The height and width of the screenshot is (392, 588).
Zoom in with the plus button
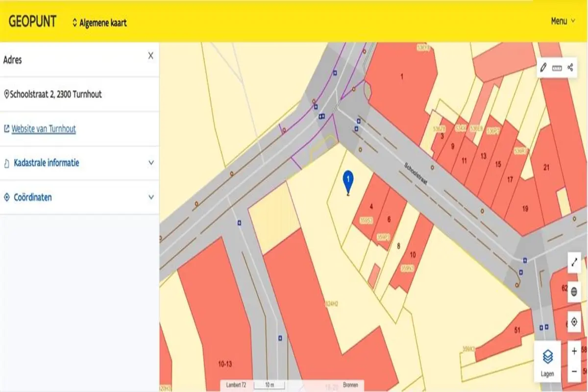tap(574, 351)
